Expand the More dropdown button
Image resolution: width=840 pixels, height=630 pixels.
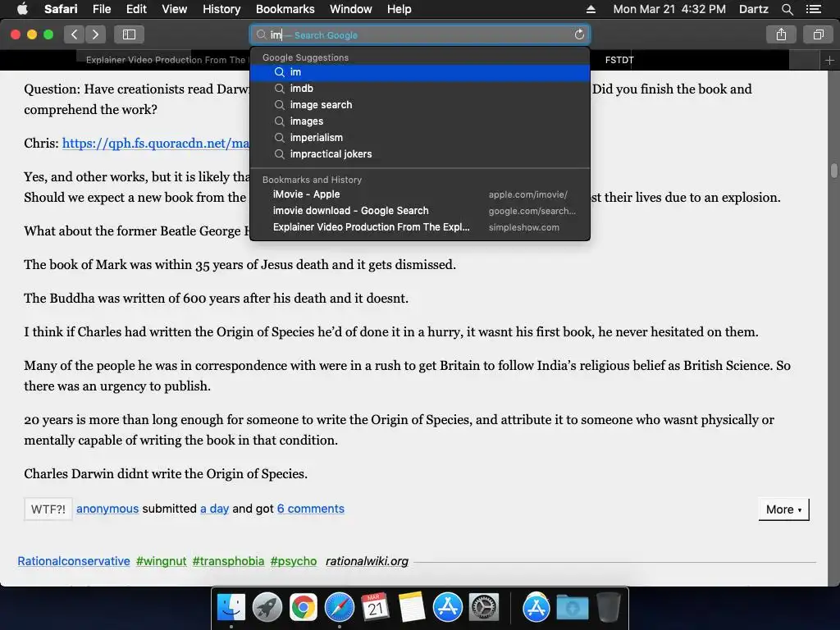coord(783,509)
